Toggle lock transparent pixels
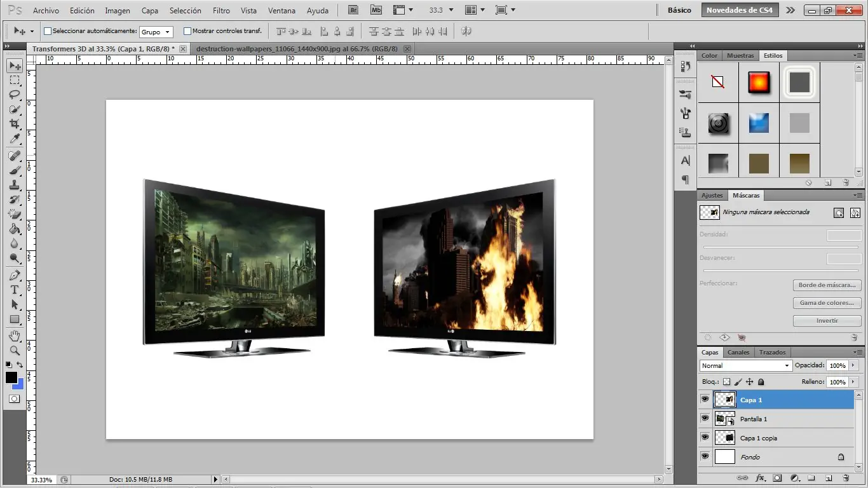Viewport: 868px width, 488px height. 726,382
